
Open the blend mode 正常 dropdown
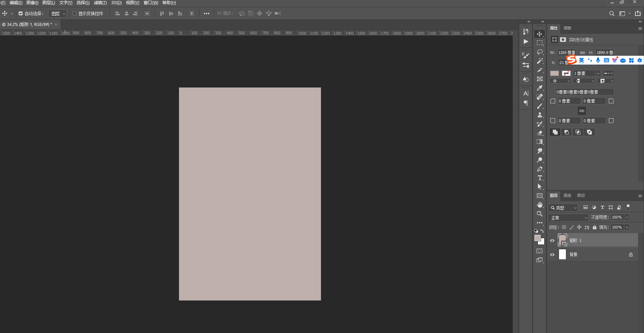568,218
